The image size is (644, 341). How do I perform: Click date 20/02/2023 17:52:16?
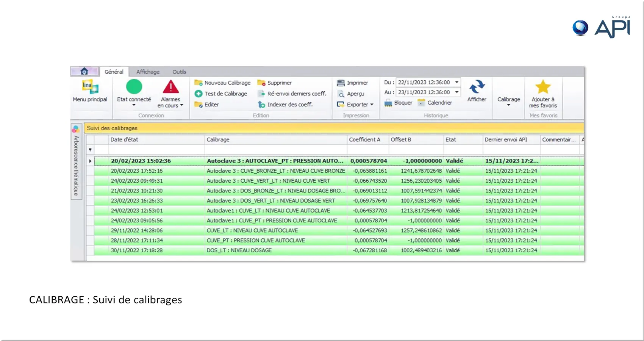pos(137,171)
